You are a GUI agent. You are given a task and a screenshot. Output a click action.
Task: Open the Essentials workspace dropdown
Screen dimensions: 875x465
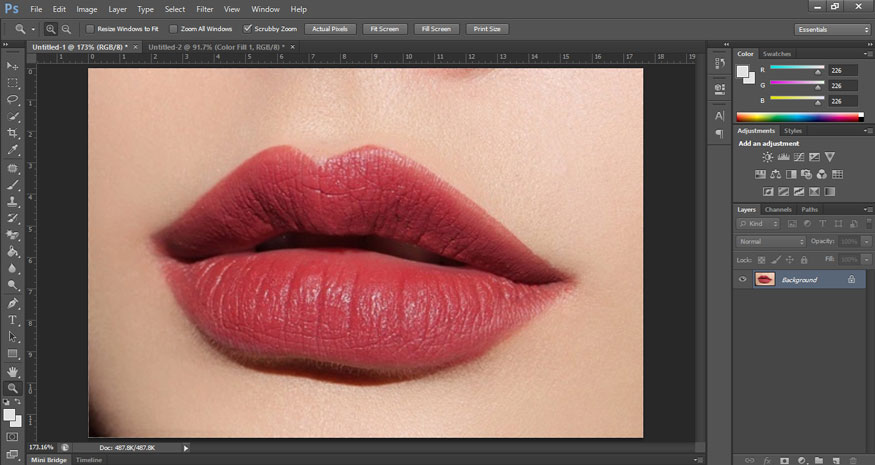click(x=832, y=29)
